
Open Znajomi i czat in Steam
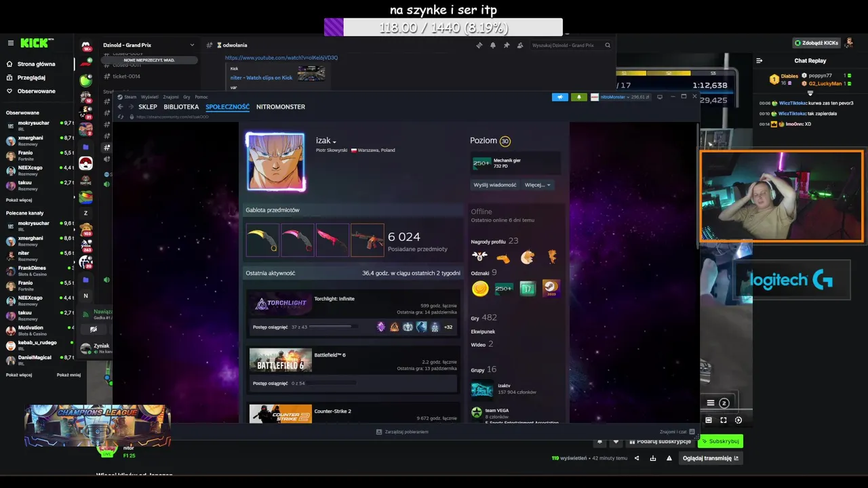[677, 432]
